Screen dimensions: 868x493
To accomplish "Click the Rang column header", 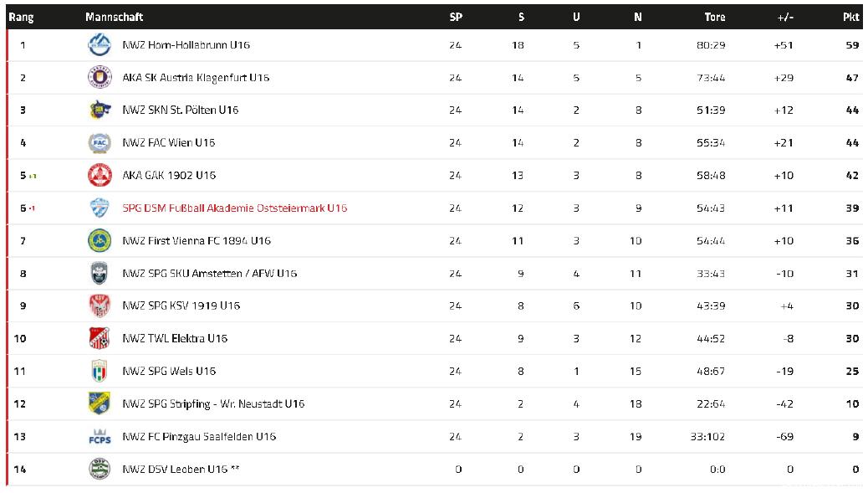I will 21,17.
